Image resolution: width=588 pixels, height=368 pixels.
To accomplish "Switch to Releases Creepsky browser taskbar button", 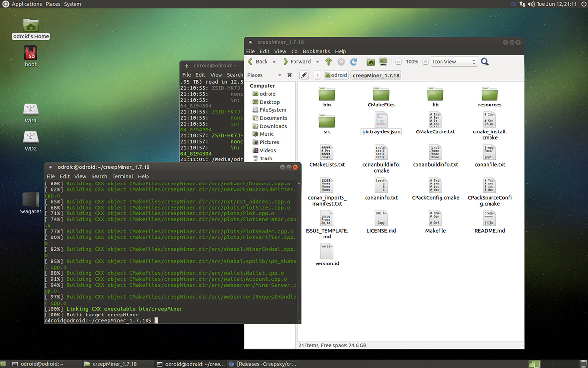I will [x=263, y=364].
